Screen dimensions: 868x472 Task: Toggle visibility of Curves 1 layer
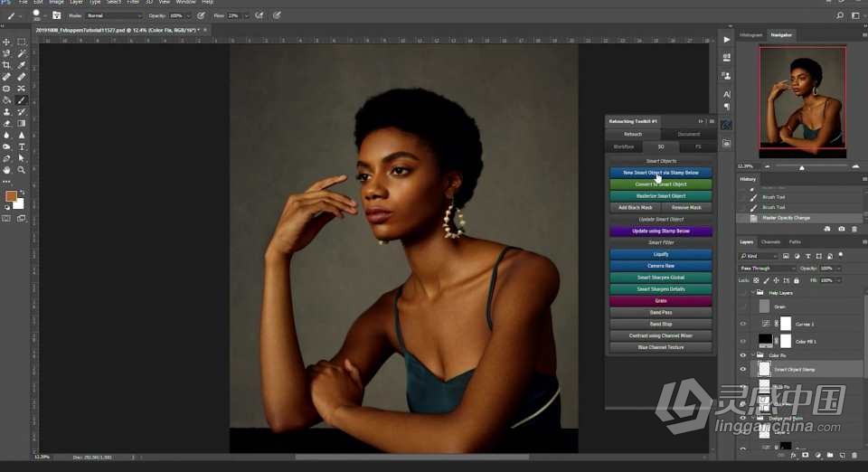(x=743, y=325)
